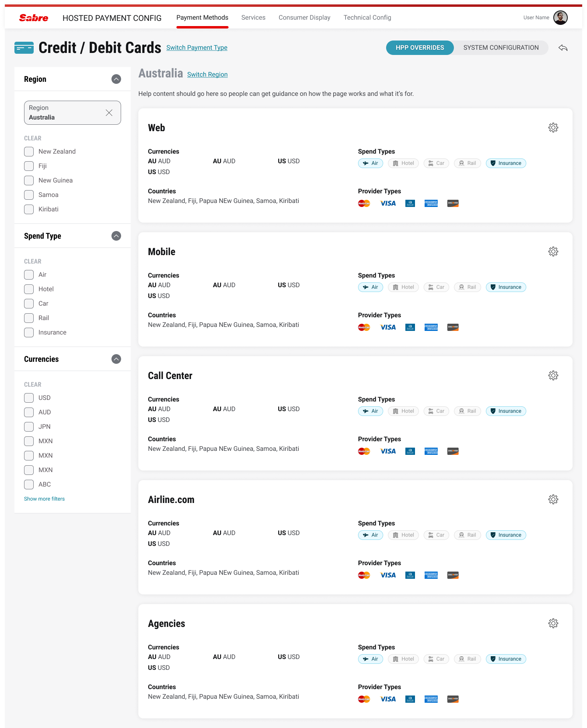The width and height of the screenshot is (587, 728).
Task: Collapse the Currencies filter section
Action: click(116, 359)
